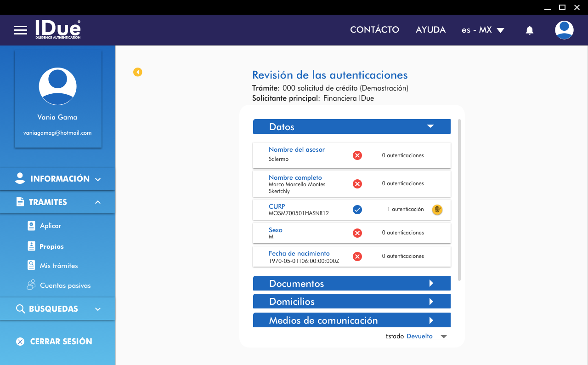This screenshot has width=588, height=365.
Task: Click the notification bell icon
Action: coord(529,30)
